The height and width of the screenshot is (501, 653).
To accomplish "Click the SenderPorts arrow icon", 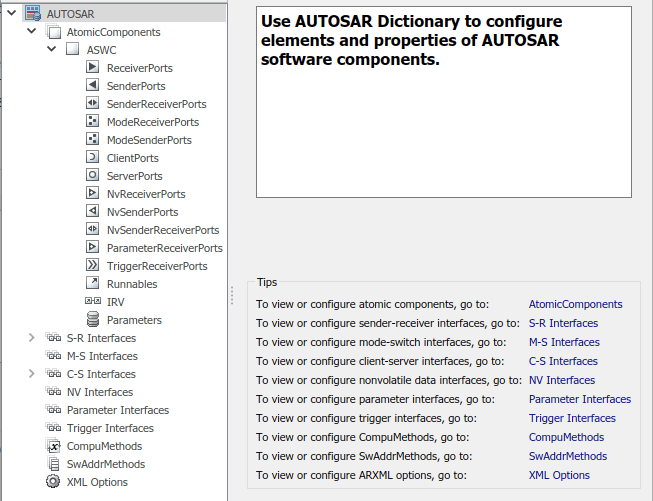I will pyautogui.click(x=92, y=86).
